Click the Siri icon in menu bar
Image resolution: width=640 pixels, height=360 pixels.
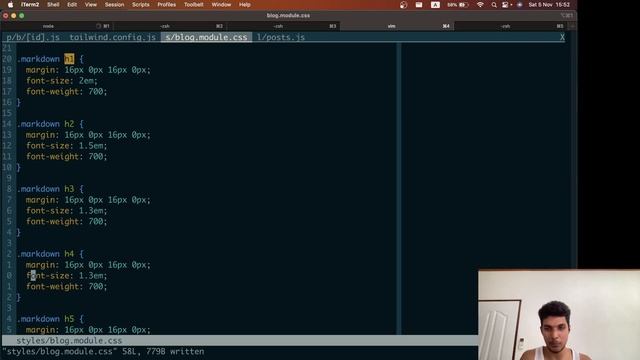click(519, 5)
